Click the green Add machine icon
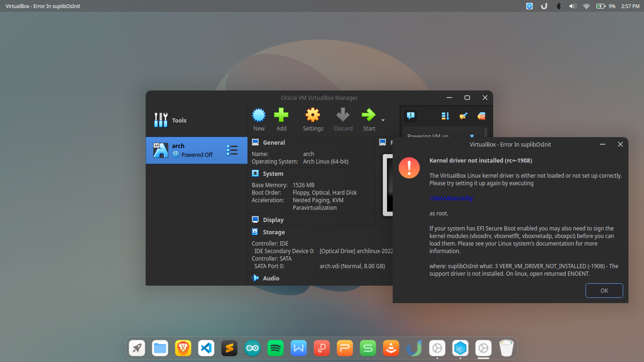The width and height of the screenshot is (644, 362). 281,115
